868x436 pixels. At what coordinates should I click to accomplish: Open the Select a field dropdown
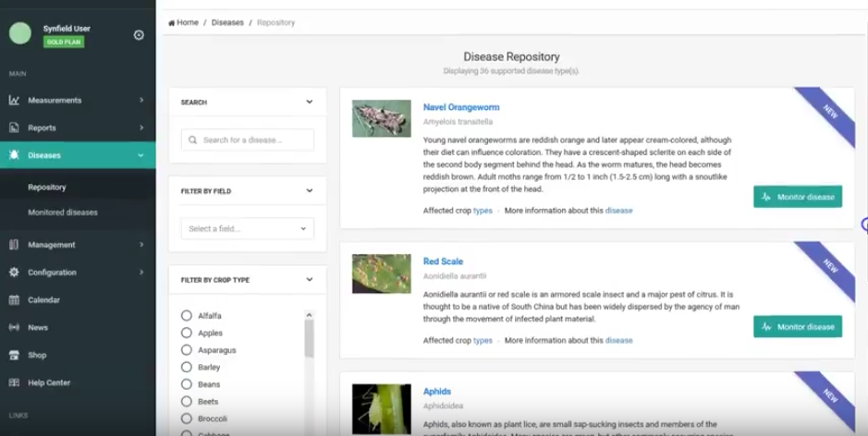tap(247, 229)
